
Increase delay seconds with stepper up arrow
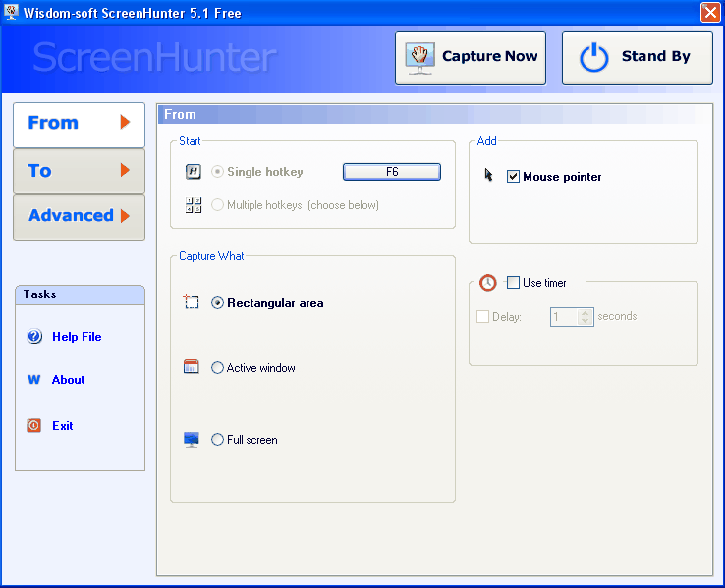pos(585,313)
